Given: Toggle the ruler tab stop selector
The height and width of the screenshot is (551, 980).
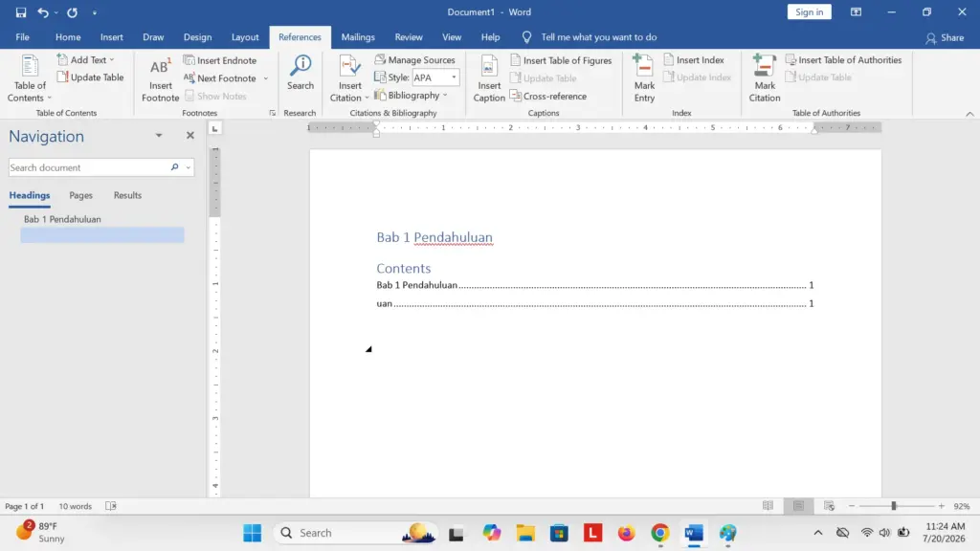Looking at the screenshot, I should pyautogui.click(x=215, y=129).
